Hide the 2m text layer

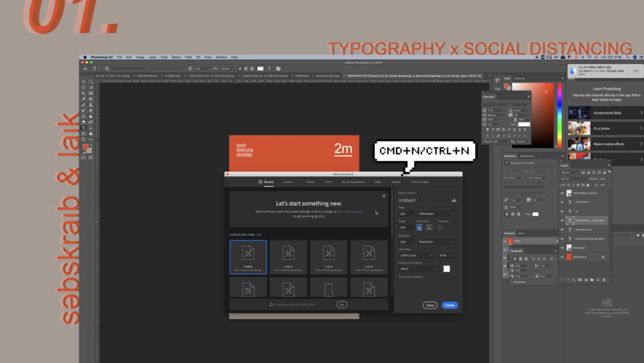(x=562, y=211)
